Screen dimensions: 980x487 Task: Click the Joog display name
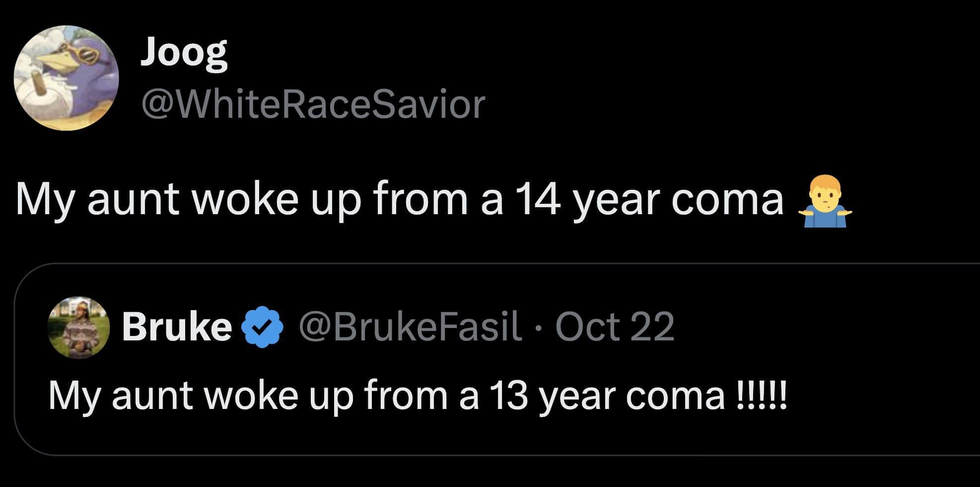tap(184, 54)
